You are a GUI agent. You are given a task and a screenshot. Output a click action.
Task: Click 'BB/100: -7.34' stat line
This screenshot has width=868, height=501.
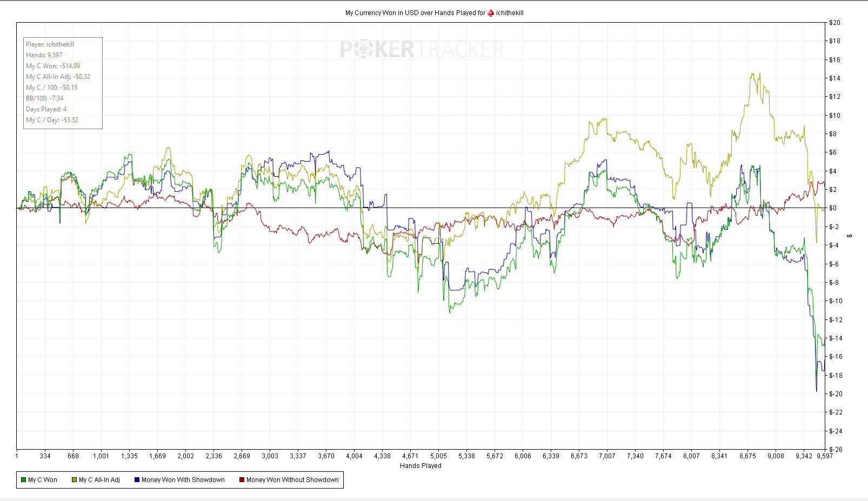pos(45,98)
